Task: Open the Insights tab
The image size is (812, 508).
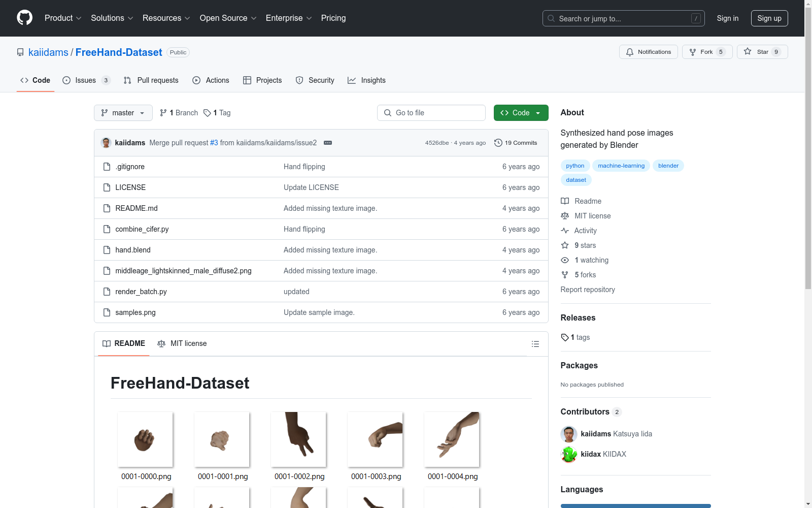Action: click(367, 80)
